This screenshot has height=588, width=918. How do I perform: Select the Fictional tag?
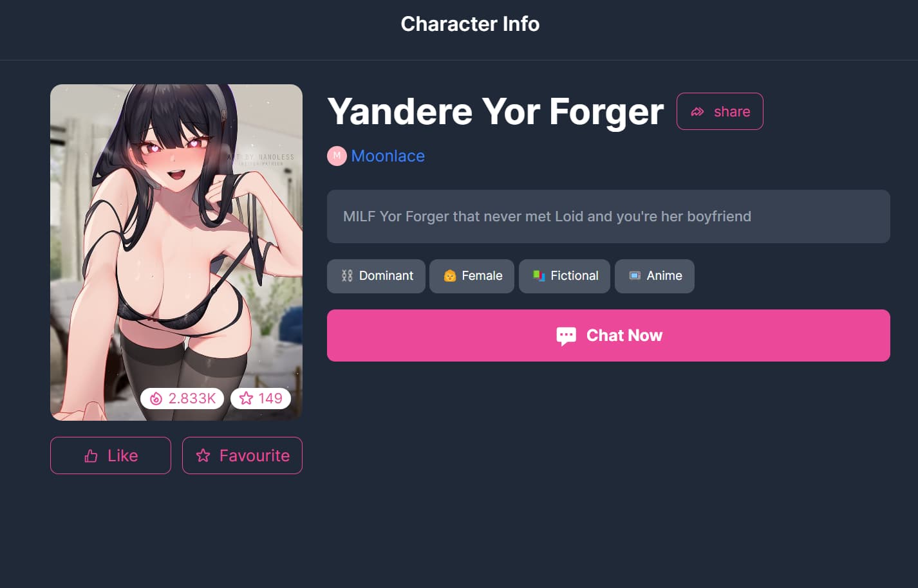[565, 276]
